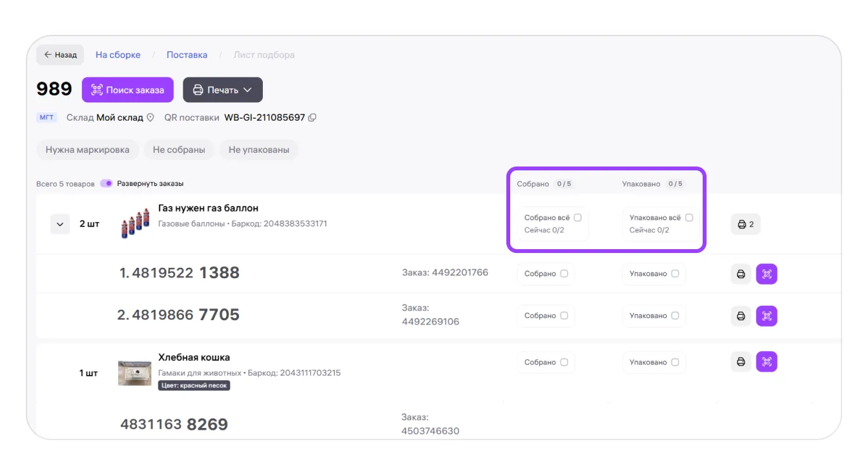The width and height of the screenshot is (868, 475).
Task: Click the printer icon for order 4492201766
Action: coord(741,274)
